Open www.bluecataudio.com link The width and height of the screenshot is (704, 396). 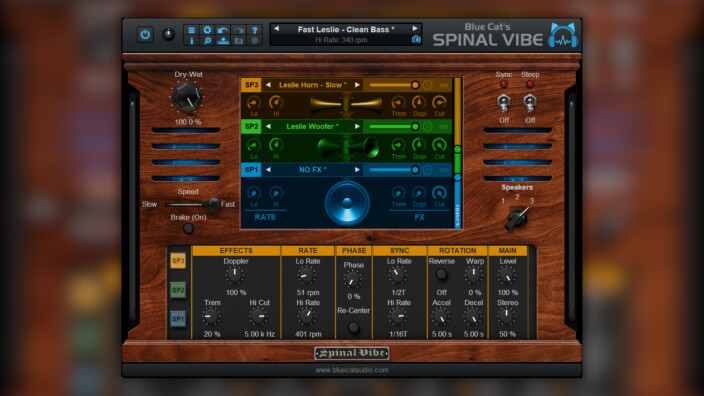point(352,370)
